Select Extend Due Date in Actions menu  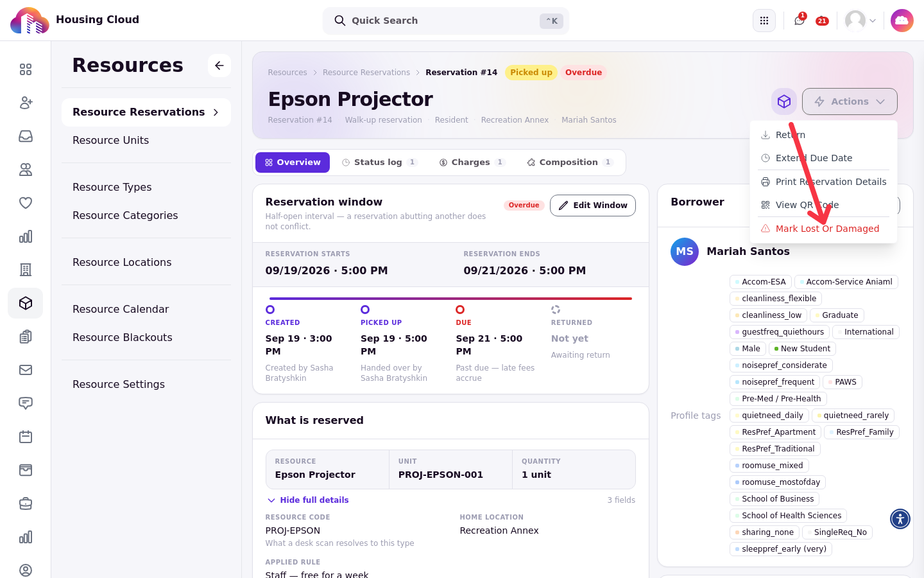coord(823,158)
